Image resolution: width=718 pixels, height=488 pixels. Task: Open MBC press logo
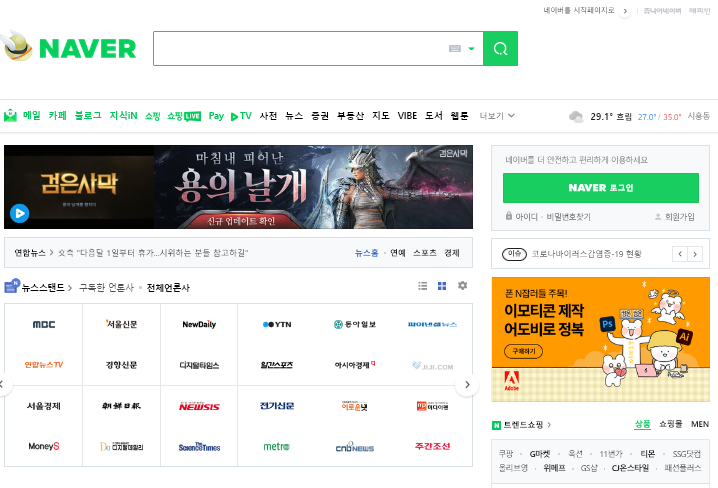tap(44, 325)
